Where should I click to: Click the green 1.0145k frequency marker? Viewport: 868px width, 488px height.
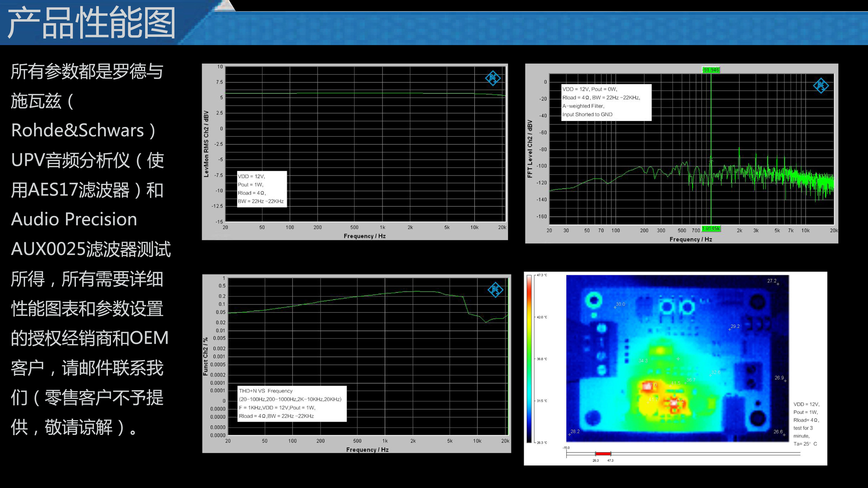[711, 229]
